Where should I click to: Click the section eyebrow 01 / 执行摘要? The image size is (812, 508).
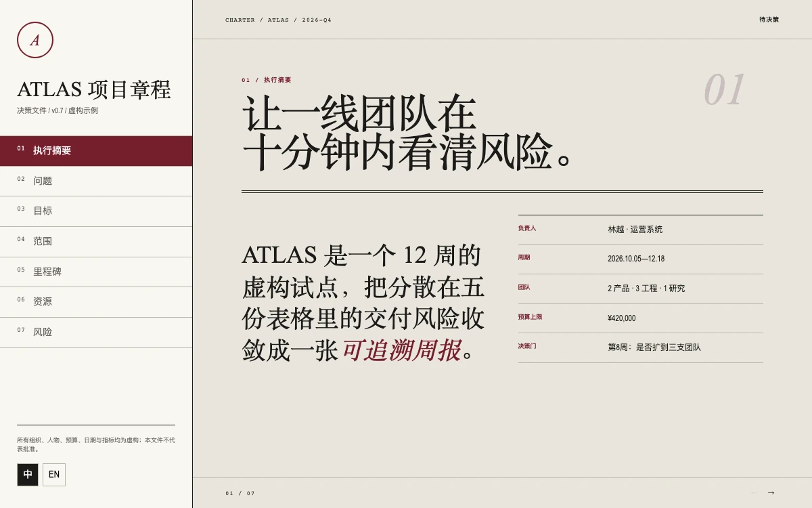(267, 80)
